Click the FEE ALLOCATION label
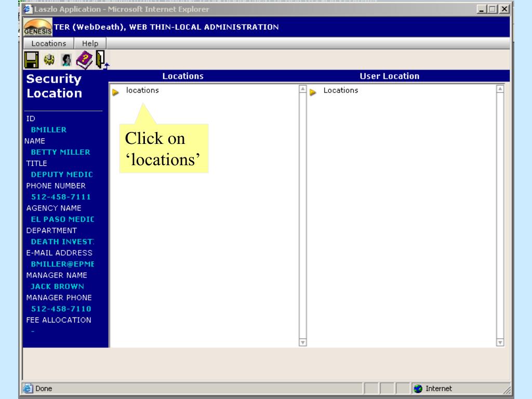Viewport: 532px width, 399px height. tap(59, 320)
